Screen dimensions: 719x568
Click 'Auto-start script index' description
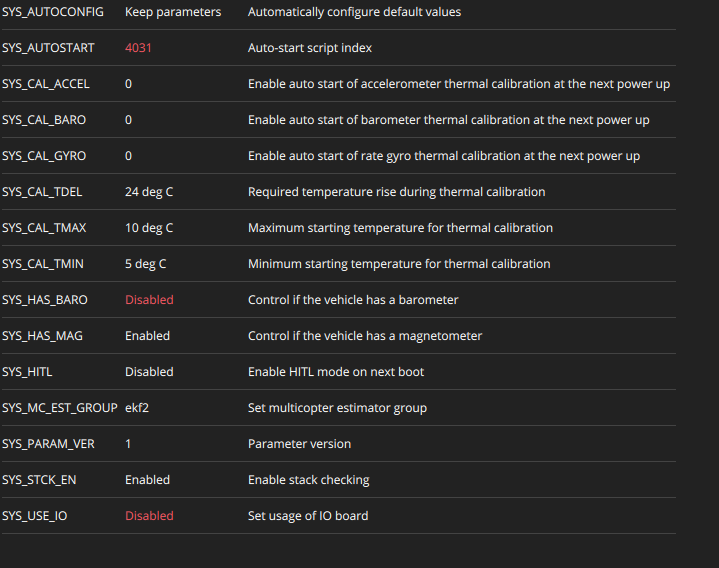(310, 48)
